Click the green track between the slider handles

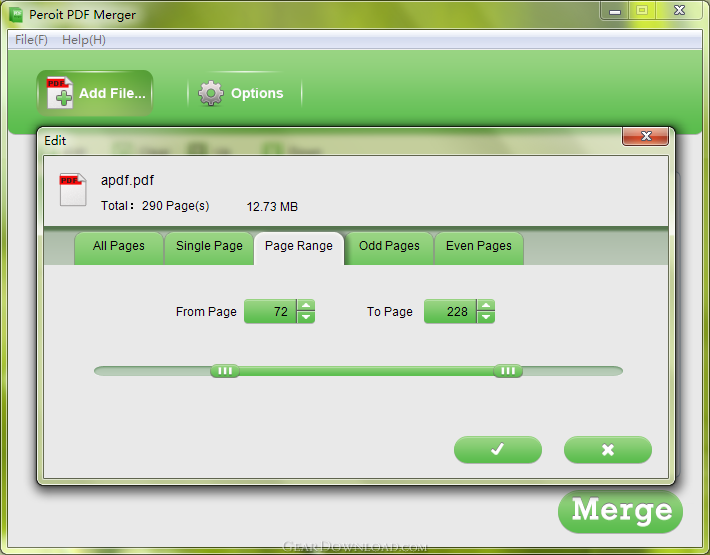[366, 371]
